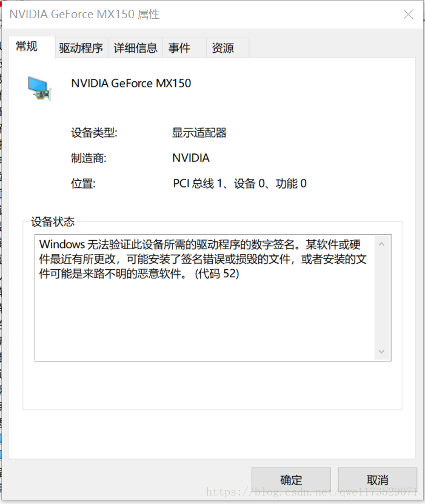This screenshot has width=425, height=504.
Task: Click the device status scrollbar down arrow
Action: 381,352
